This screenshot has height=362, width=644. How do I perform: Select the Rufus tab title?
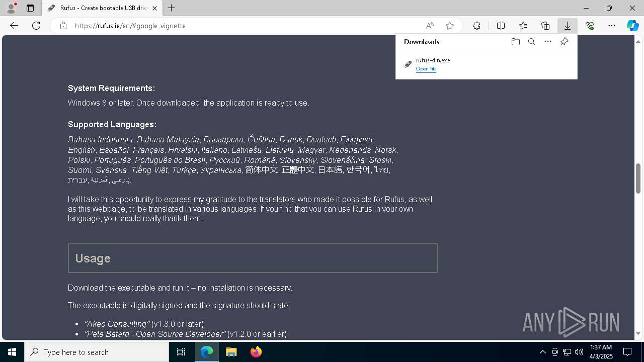point(103,8)
